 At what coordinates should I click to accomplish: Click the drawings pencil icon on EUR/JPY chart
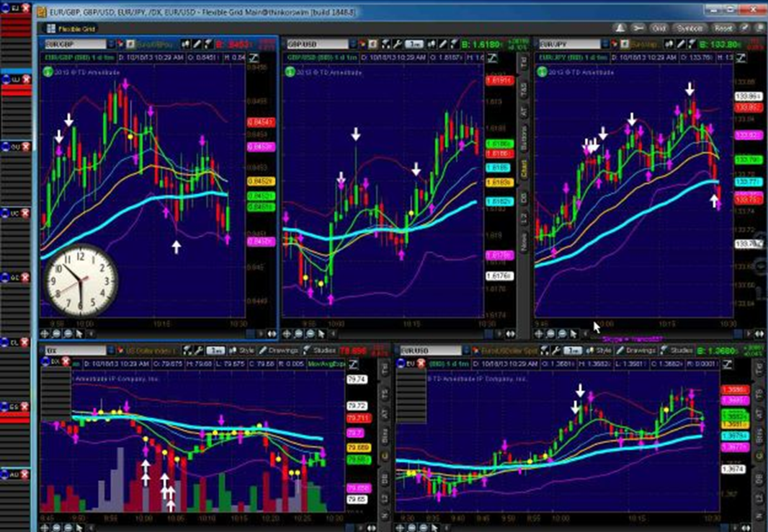coord(681,44)
